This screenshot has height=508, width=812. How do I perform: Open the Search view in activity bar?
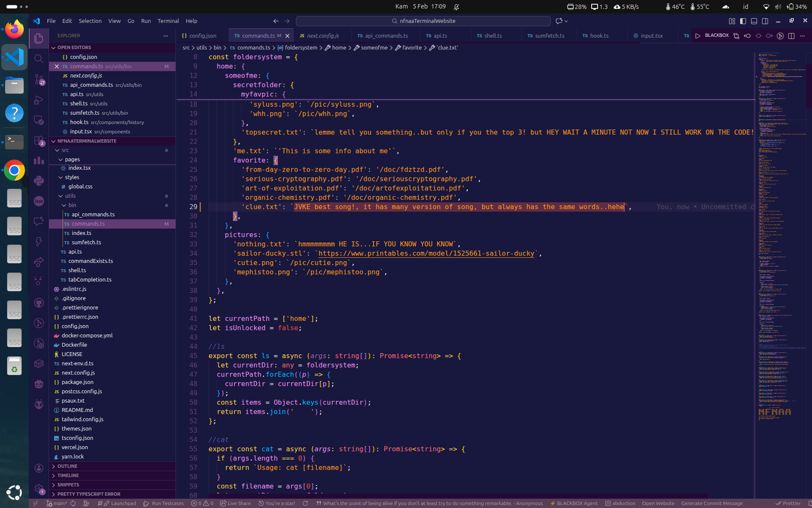click(38, 59)
